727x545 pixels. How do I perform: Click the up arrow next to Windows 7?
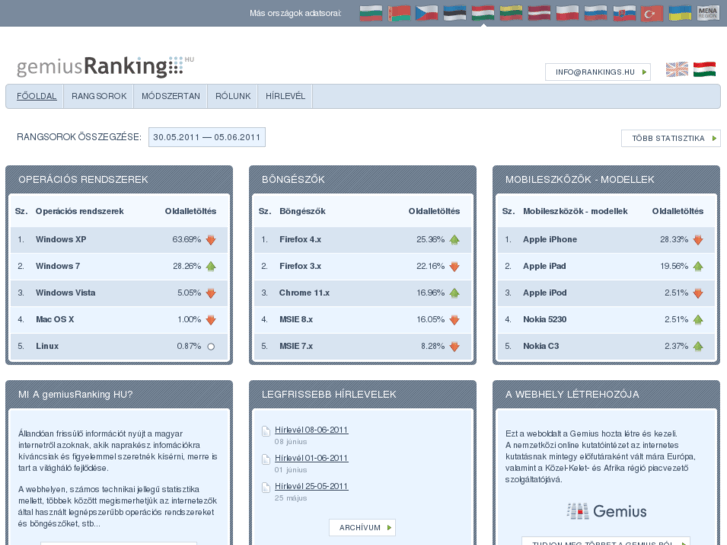pos(211,266)
